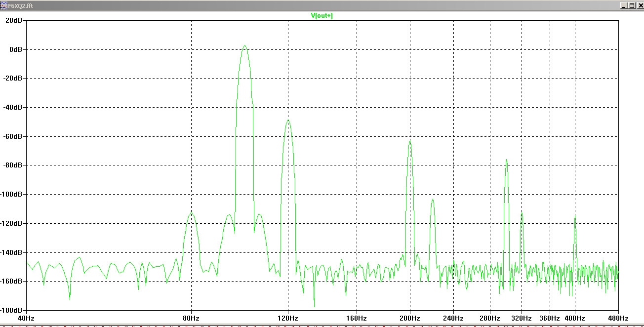
Task: Click the 120Hz peak near -50dB
Action: [x=288, y=121]
